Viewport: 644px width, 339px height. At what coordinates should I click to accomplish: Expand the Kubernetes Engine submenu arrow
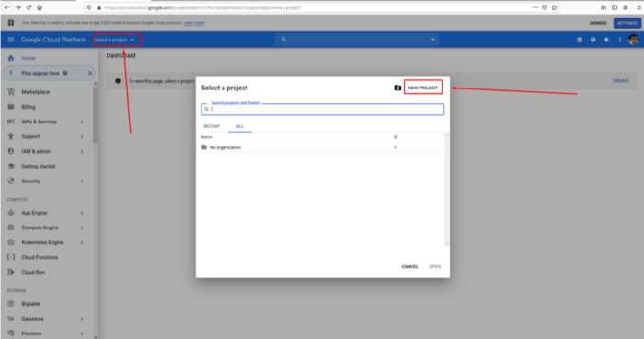(82, 242)
